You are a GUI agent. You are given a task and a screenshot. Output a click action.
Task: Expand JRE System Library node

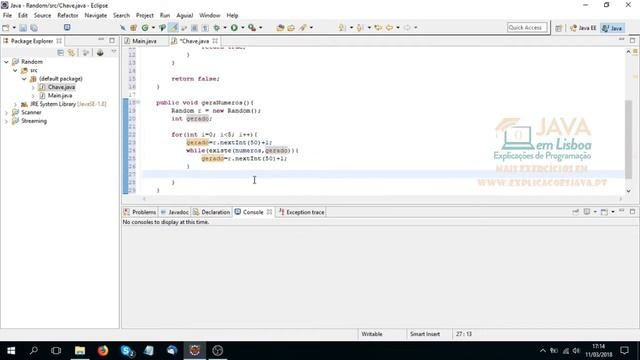(x=15, y=104)
